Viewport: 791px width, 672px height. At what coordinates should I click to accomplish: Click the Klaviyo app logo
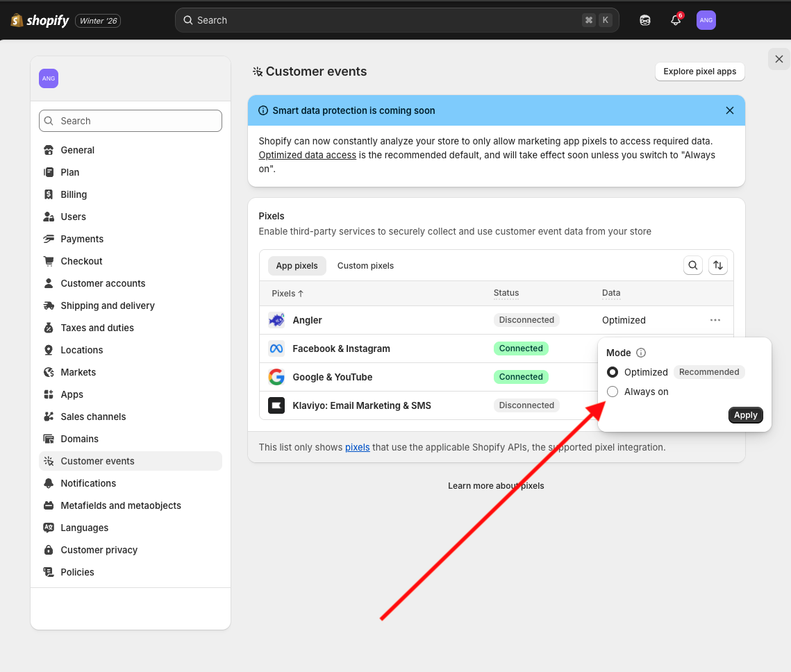pyautogui.click(x=276, y=405)
